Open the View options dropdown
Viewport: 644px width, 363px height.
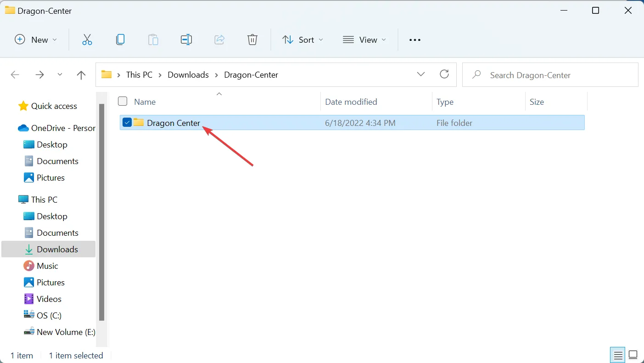pyautogui.click(x=364, y=40)
